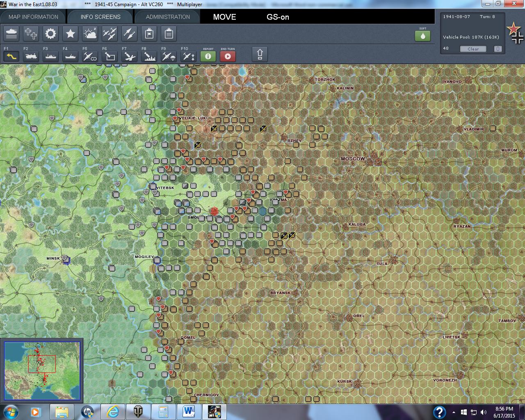Open the production gear icon
Viewport: 525px width, 420px height.
click(50, 34)
